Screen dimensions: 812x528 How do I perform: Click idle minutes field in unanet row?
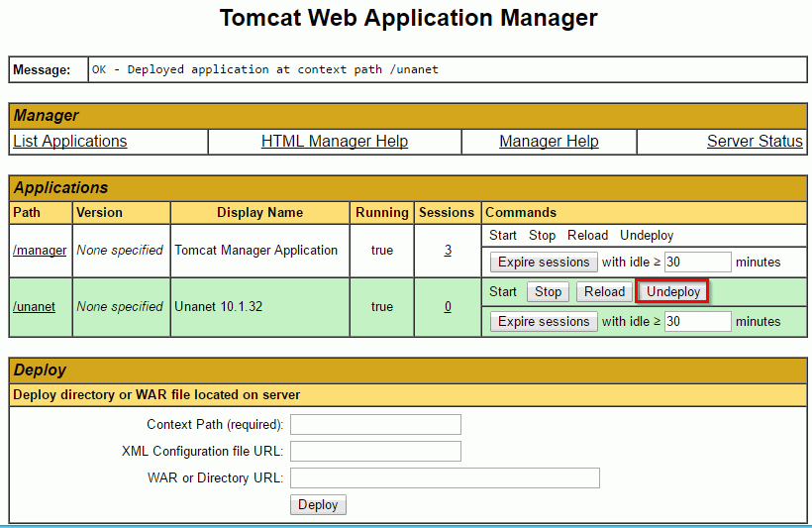[x=697, y=322]
